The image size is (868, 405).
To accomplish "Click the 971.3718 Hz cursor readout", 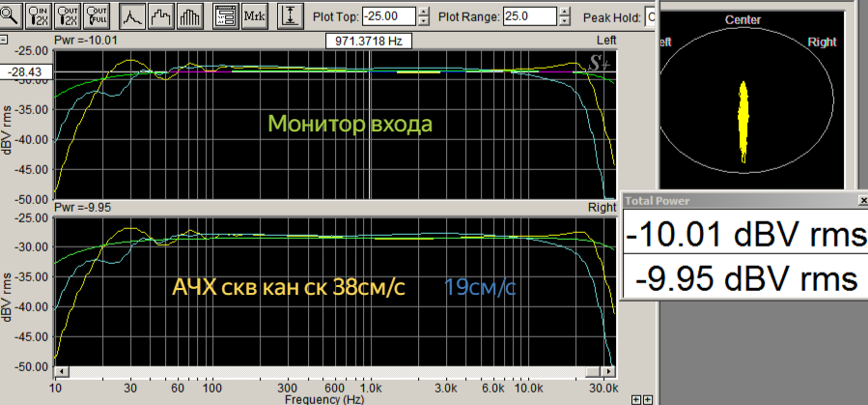I will [x=368, y=42].
